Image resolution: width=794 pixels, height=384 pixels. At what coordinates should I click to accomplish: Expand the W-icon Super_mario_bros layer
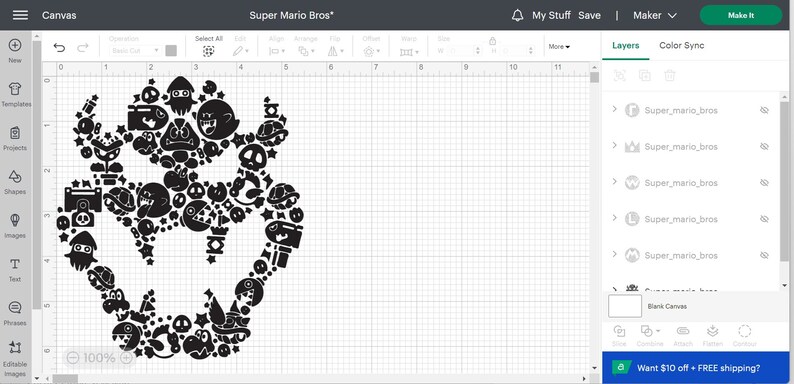615,181
